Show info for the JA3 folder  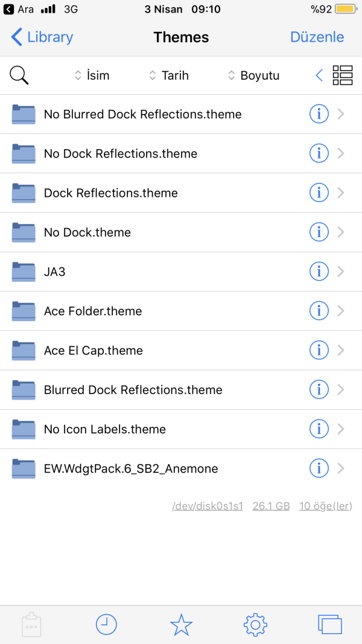319,272
